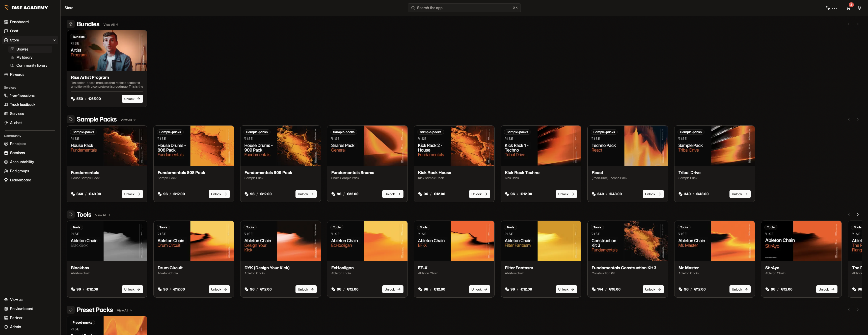View All Preset Packs link
The width and height of the screenshot is (868, 335).
coord(124,310)
